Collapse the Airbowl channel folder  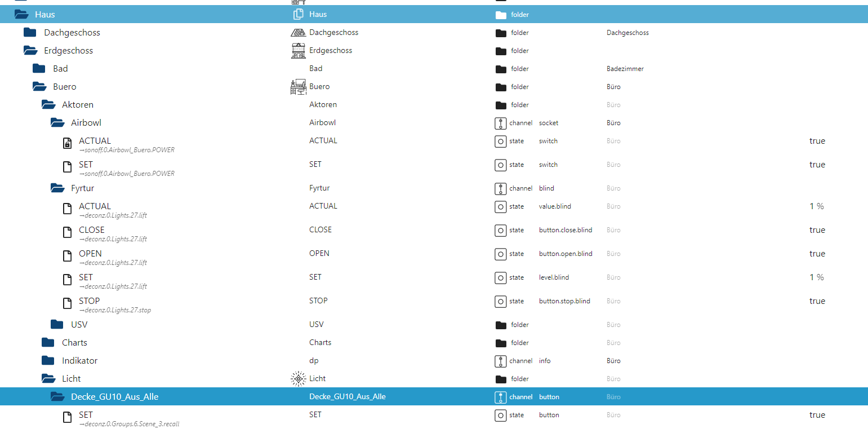coord(57,122)
